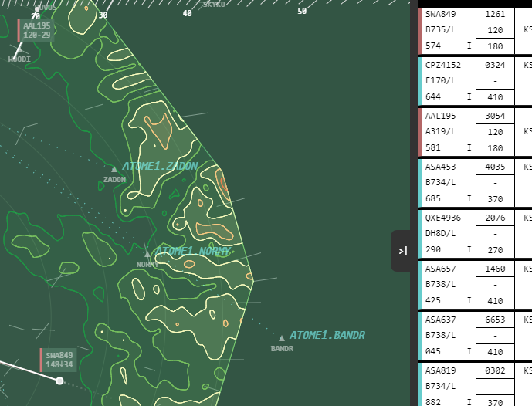The width and height of the screenshot is (532, 406).
Task: Click aircraft type E170/L on CPZ4152 strip
Action: click(440, 80)
